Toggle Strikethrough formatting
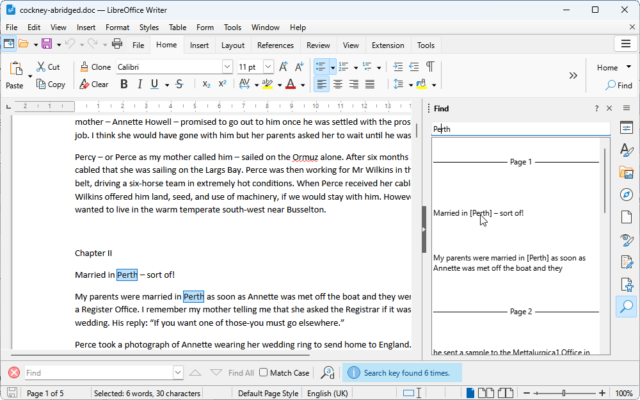Viewport: 640px width, 400px height. pyautogui.click(x=179, y=84)
